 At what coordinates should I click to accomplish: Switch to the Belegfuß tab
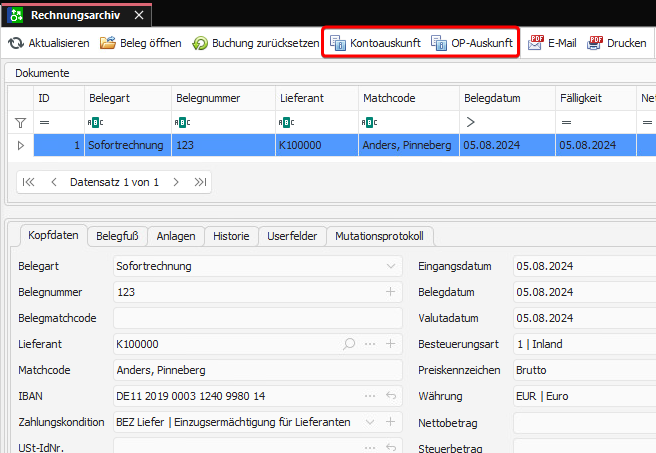point(118,237)
